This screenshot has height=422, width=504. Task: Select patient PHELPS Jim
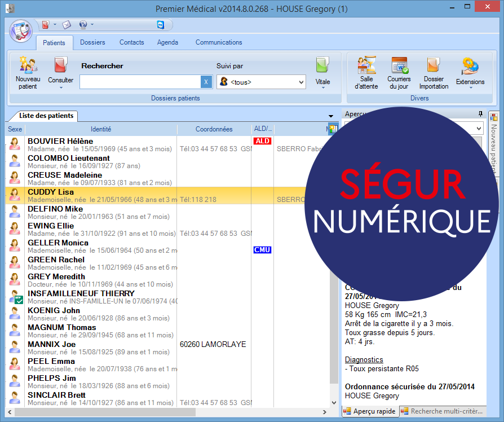167,382
